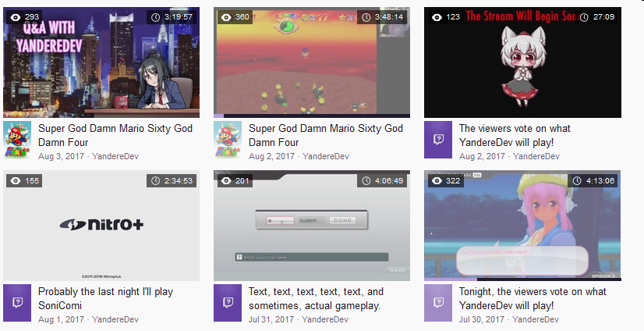Click the YandereDev channel link under the Aug 1 video
Viewport: 644px width, 331px height.
115,319
